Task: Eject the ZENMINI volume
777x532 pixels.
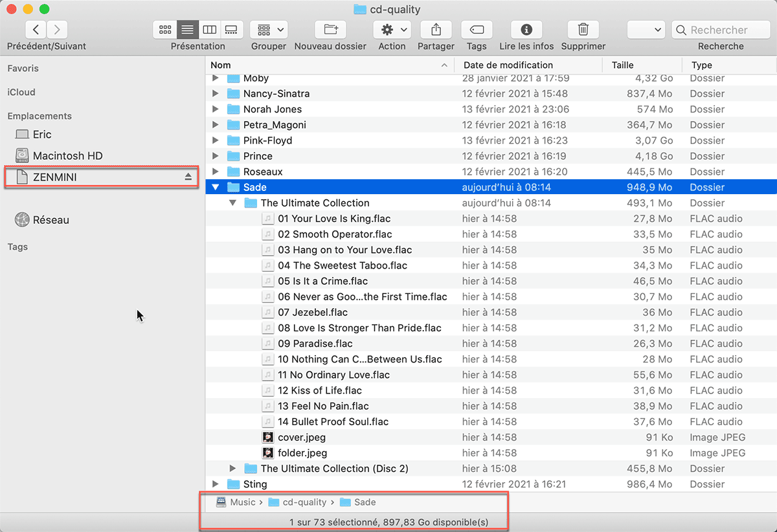Action: tap(188, 177)
